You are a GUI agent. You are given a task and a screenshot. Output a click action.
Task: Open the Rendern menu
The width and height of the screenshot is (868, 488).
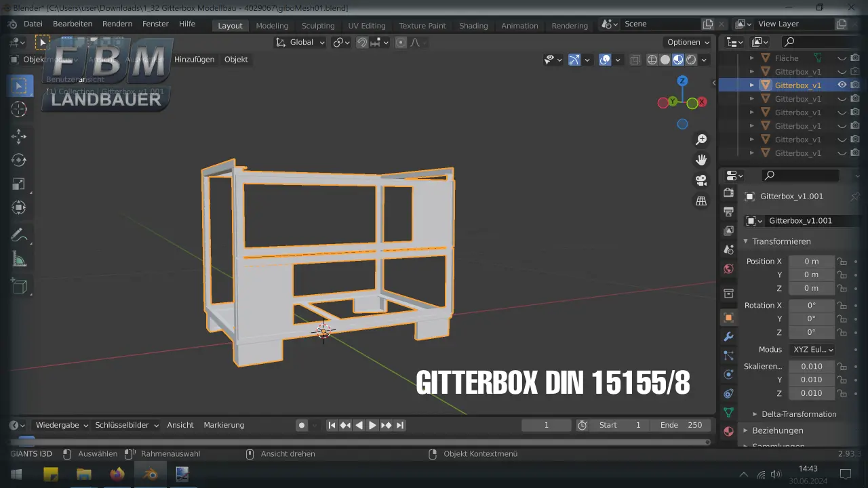coord(117,24)
